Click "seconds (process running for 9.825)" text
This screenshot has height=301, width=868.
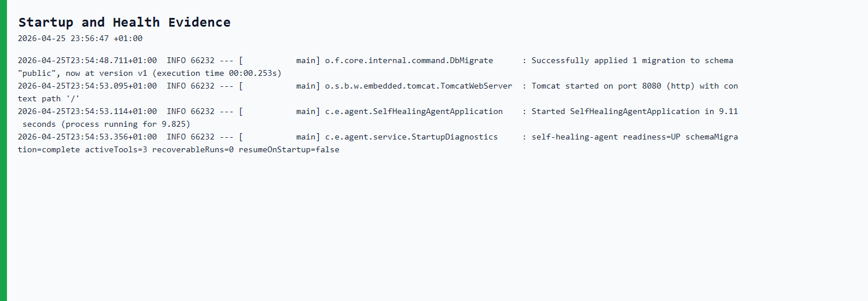tap(106, 124)
